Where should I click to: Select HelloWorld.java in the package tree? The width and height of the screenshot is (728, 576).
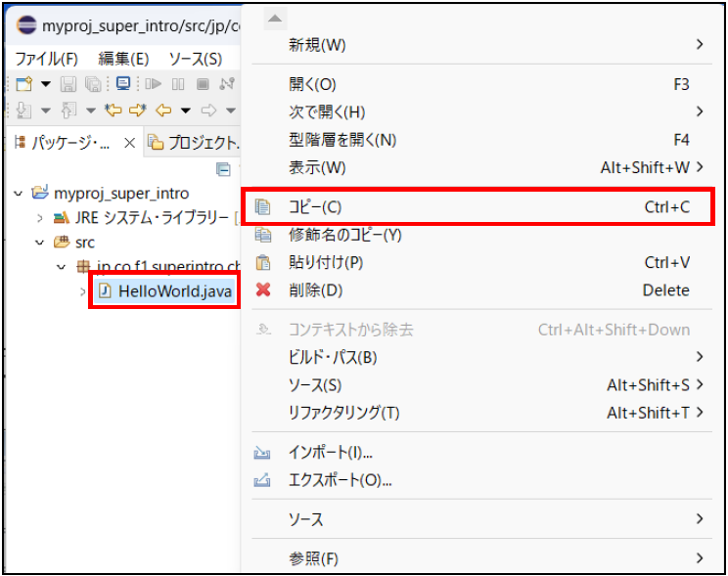pos(175,290)
